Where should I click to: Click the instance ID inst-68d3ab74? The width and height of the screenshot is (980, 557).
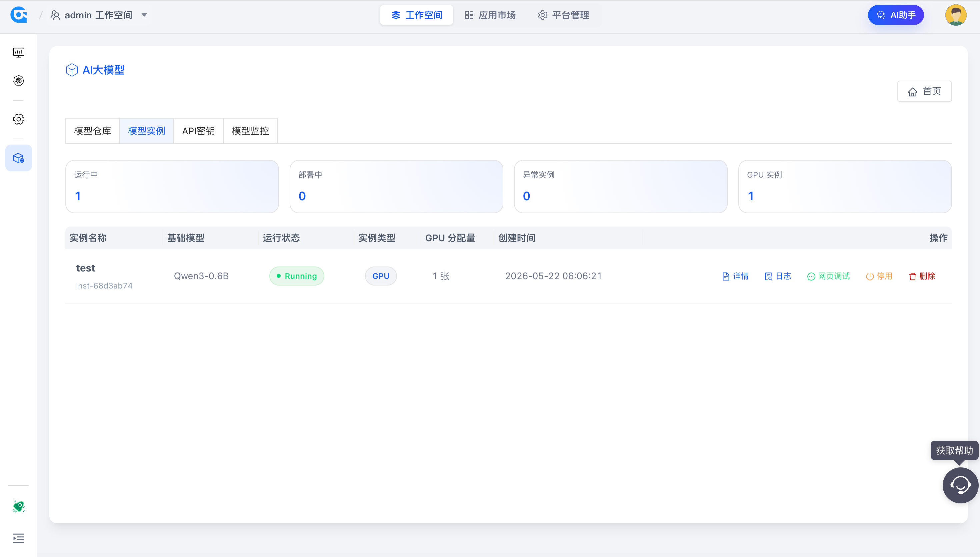[x=104, y=286]
